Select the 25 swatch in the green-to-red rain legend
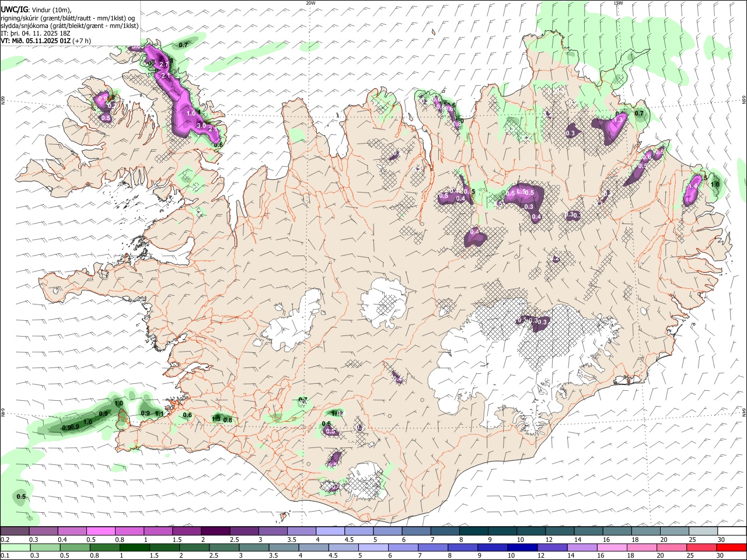The height and width of the screenshot is (560, 747). 703,547
